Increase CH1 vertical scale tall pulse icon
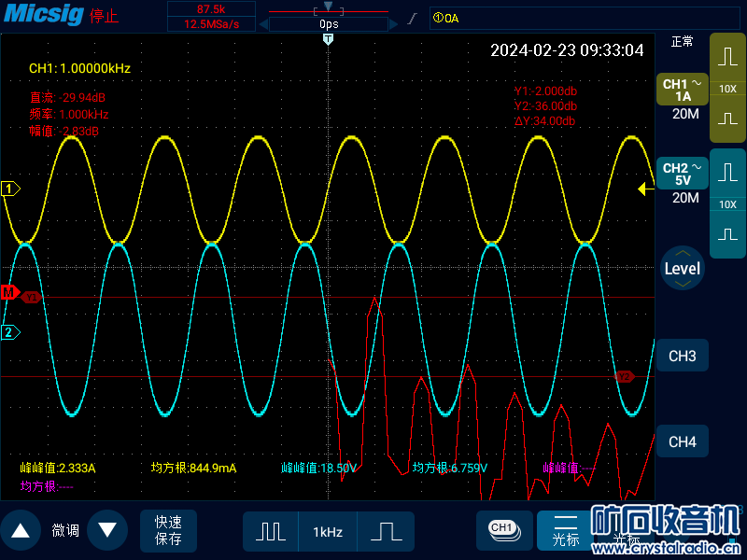The width and height of the screenshot is (747, 560). click(727, 57)
